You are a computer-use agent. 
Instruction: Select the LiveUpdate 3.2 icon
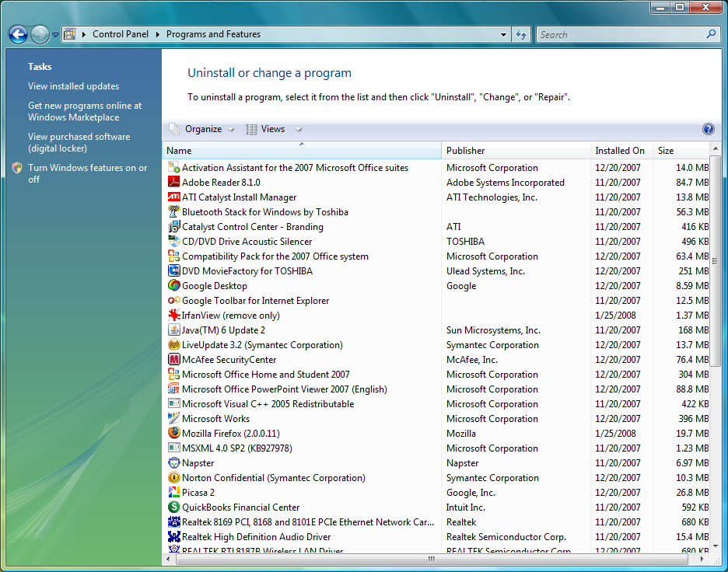(x=173, y=345)
